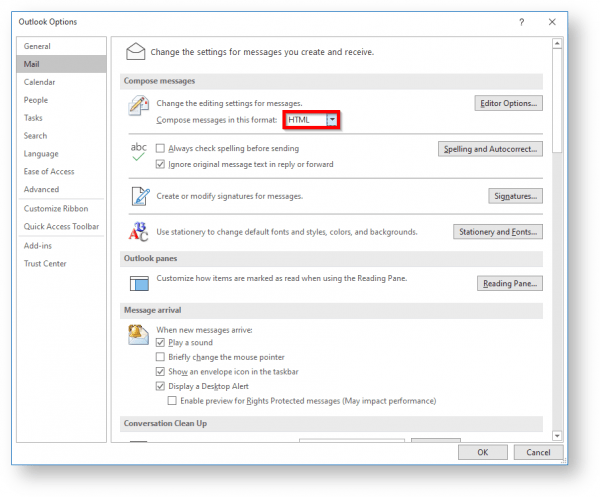This screenshot has height=497, width=600.
Task: Click the signature pen icon
Action: point(140,196)
